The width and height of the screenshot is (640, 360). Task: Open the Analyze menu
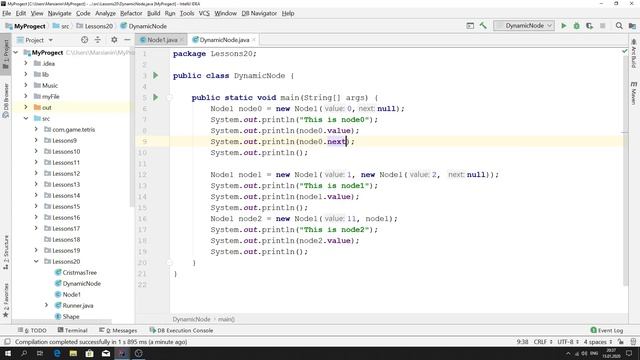(105, 13)
